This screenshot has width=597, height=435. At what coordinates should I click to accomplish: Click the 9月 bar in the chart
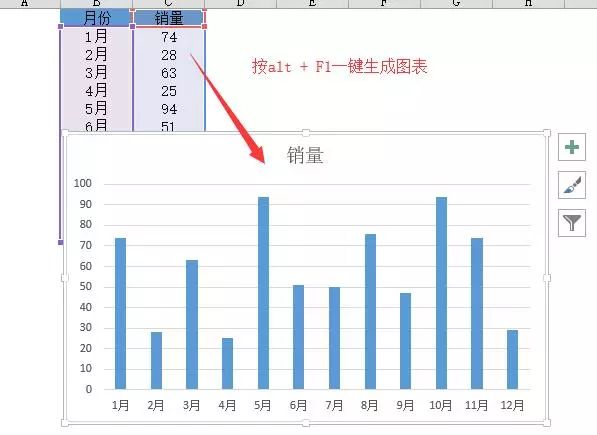click(x=405, y=341)
